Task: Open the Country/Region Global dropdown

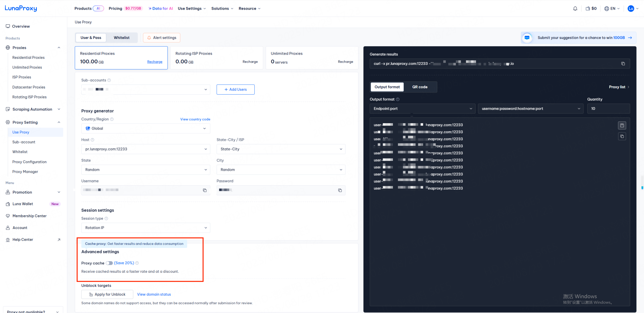Action: click(x=146, y=129)
